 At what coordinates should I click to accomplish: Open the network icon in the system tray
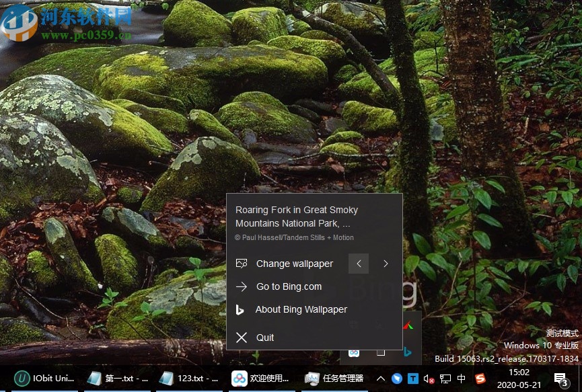click(x=447, y=378)
